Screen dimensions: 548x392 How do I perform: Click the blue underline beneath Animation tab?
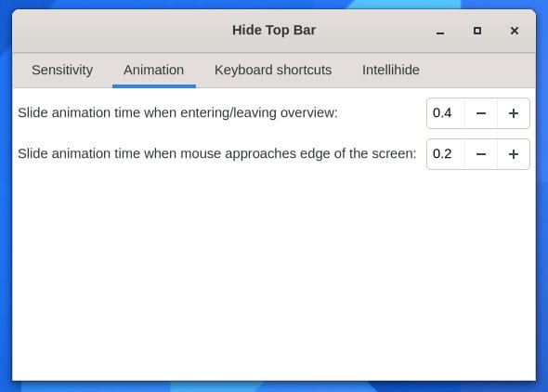154,86
